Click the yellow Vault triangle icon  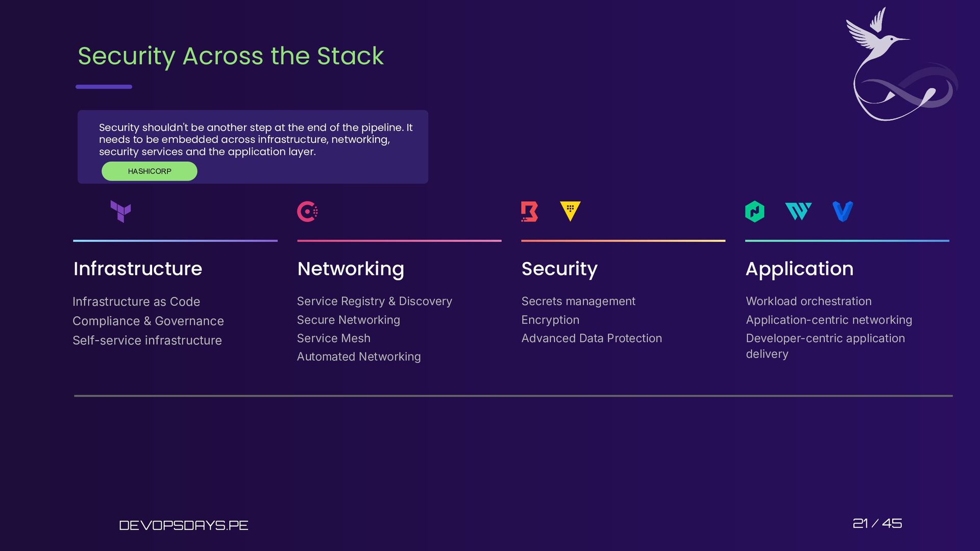[x=570, y=211]
